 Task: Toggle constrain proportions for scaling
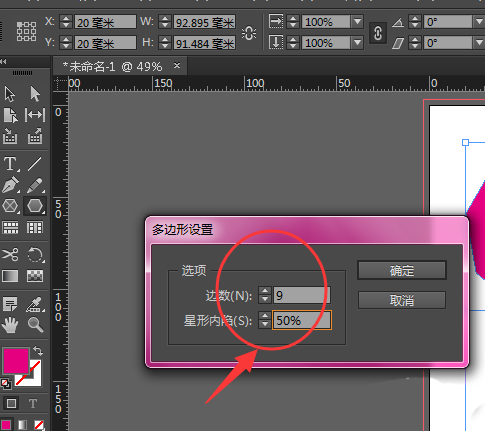tap(378, 33)
